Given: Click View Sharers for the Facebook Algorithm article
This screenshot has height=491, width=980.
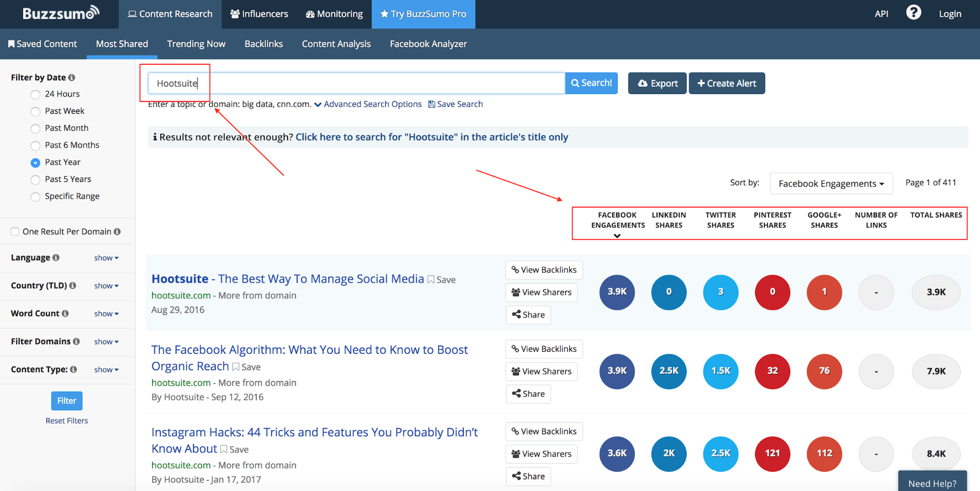Looking at the screenshot, I should 542,371.
